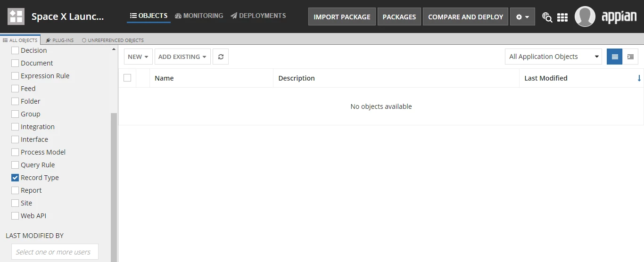Open the ADD EXISTING dropdown
The width and height of the screenshot is (644, 262).
(182, 57)
